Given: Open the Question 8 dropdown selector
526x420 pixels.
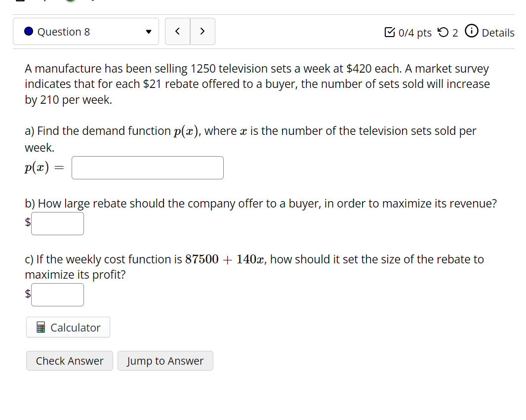Looking at the screenshot, I should [86, 32].
